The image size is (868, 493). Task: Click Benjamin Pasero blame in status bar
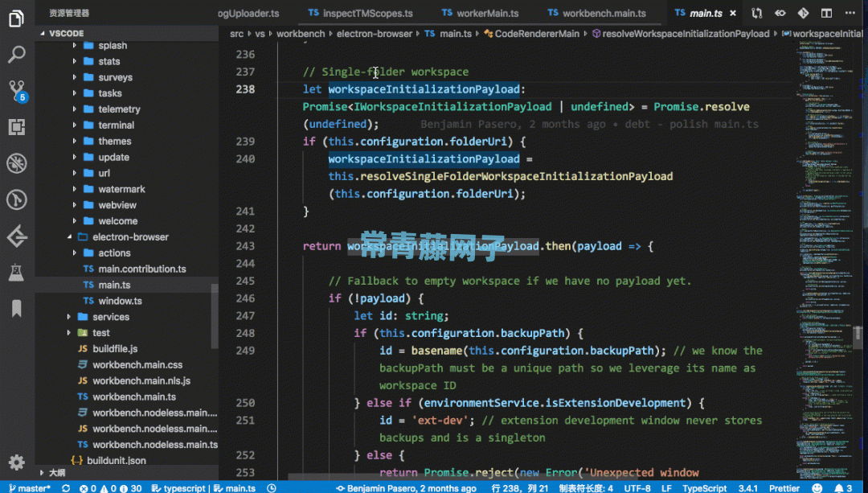407,488
